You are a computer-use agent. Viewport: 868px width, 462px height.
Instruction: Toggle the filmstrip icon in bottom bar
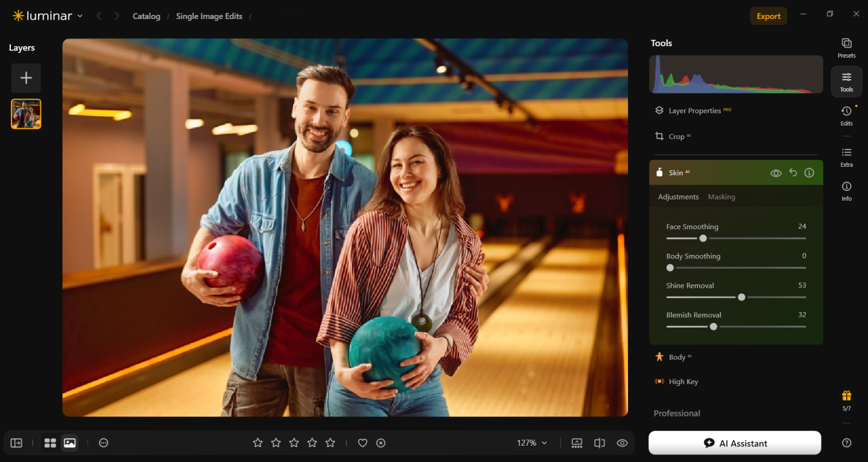(x=577, y=443)
